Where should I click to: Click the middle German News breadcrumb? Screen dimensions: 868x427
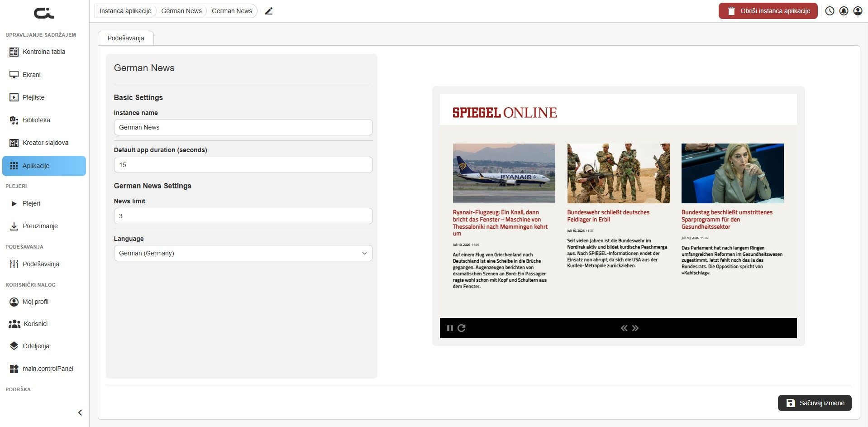(181, 11)
